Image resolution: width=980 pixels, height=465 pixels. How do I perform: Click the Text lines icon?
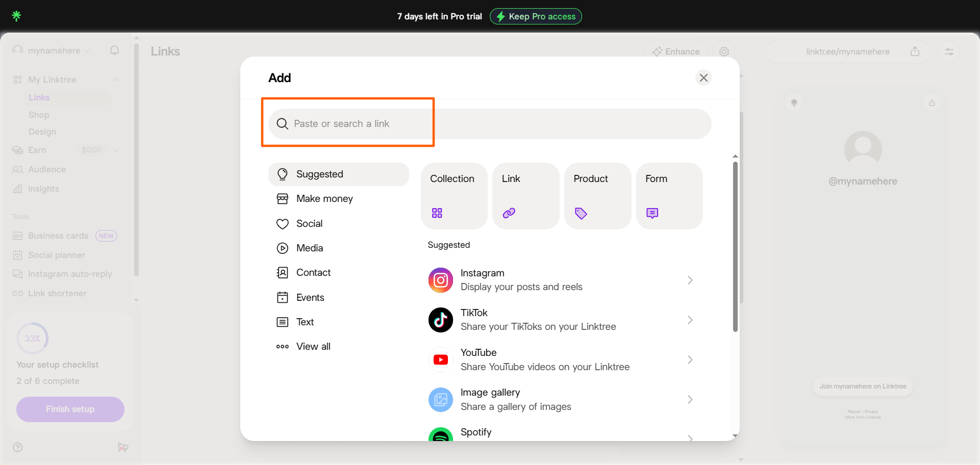click(283, 322)
